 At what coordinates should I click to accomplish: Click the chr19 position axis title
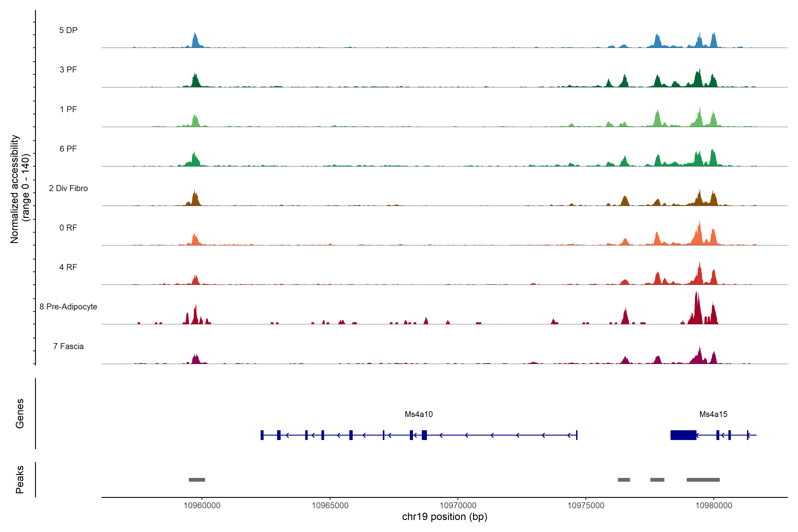coord(444,517)
